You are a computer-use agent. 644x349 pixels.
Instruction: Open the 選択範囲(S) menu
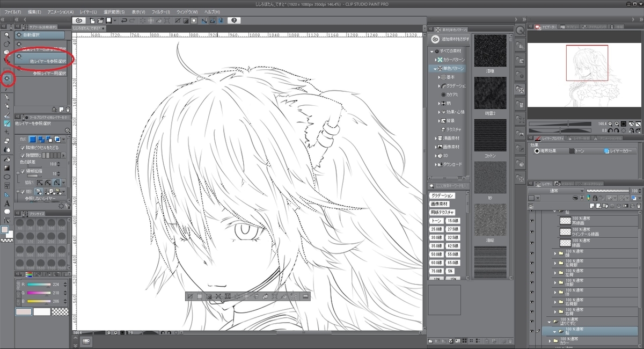(x=115, y=11)
